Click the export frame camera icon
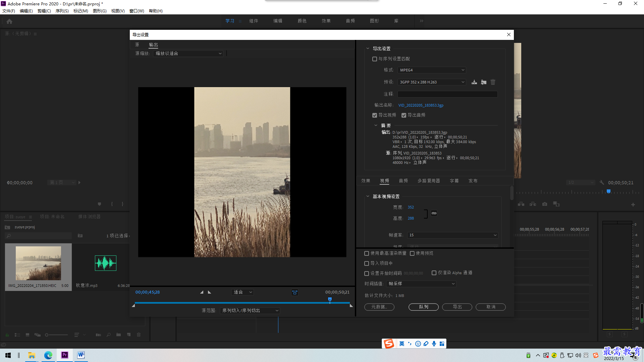The image size is (644, 362). (545, 204)
